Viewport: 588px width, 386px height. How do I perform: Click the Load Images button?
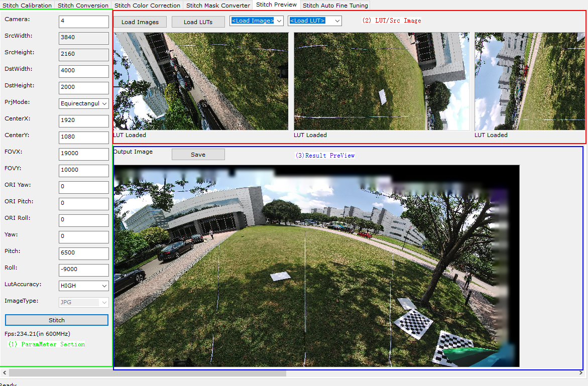click(140, 22)
